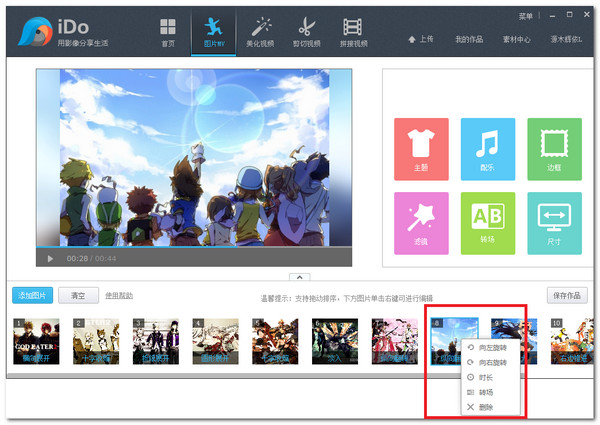
Task: Open 剪切视频 scissors tool
Action: (307, 33)
